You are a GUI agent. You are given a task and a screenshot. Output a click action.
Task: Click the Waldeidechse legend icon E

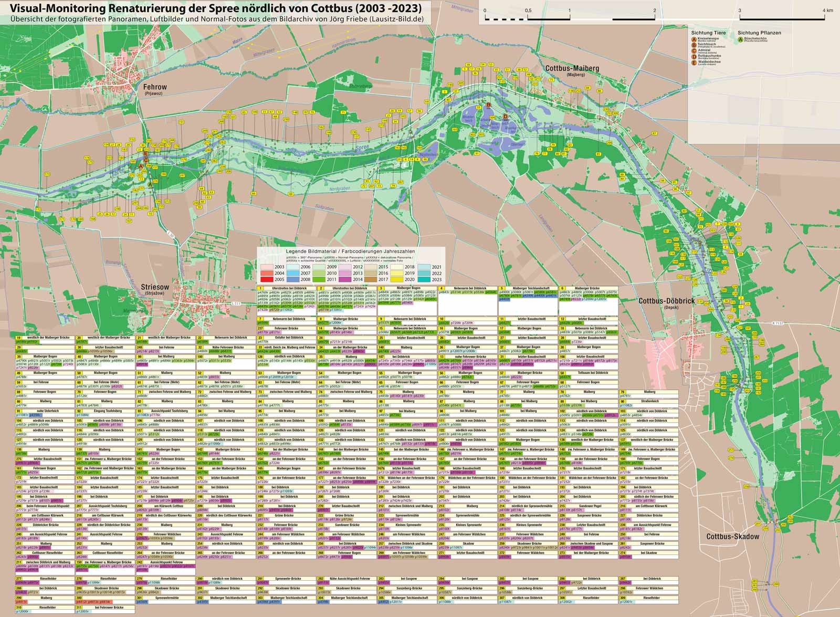[x=694, y=62]
